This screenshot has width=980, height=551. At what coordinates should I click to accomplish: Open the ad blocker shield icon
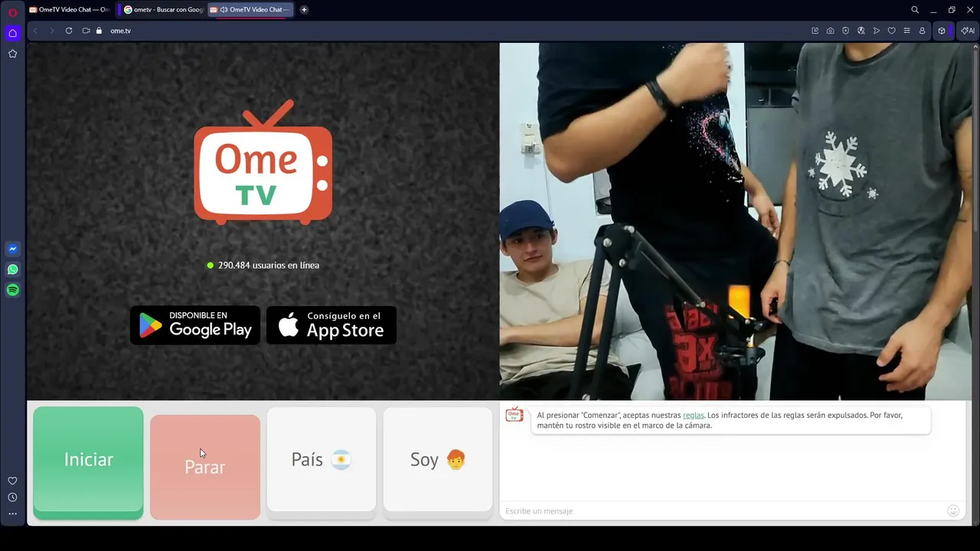click(846, 31)
